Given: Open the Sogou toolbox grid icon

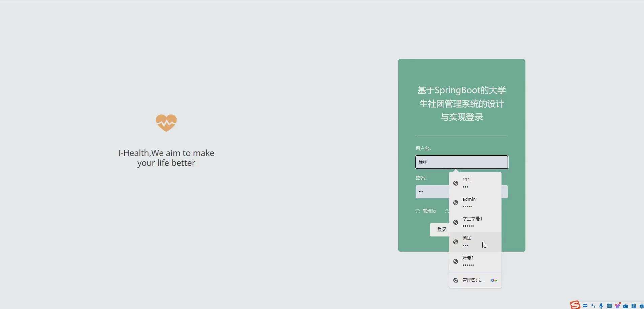Looking at the screenshot, I should click(x=634, y=306).
